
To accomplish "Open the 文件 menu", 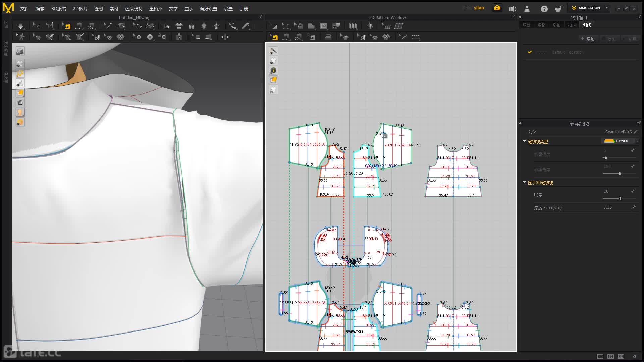I will (24, 9).
